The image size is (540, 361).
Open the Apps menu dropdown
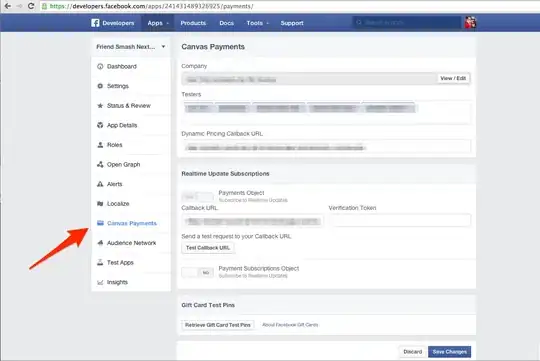(158, 23)
